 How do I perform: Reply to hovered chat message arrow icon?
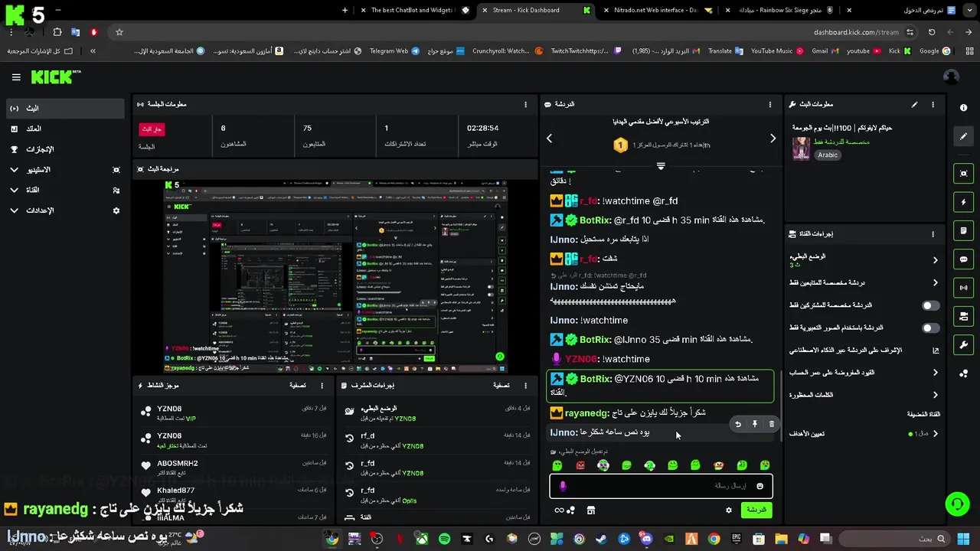[x=738, y=424]
